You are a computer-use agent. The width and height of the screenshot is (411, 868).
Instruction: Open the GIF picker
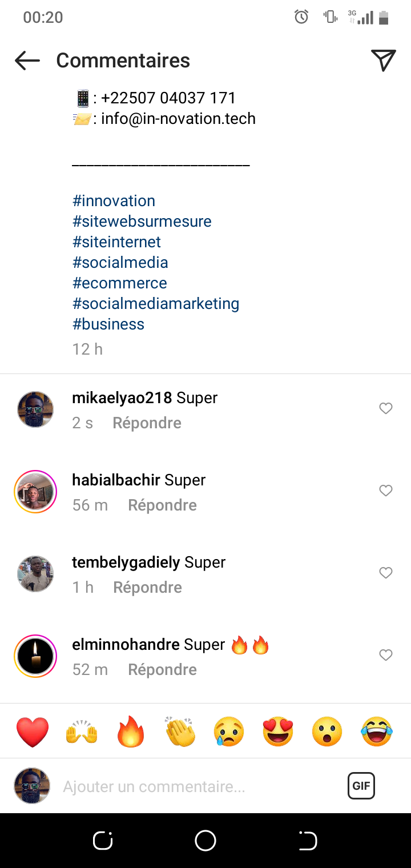361,786
